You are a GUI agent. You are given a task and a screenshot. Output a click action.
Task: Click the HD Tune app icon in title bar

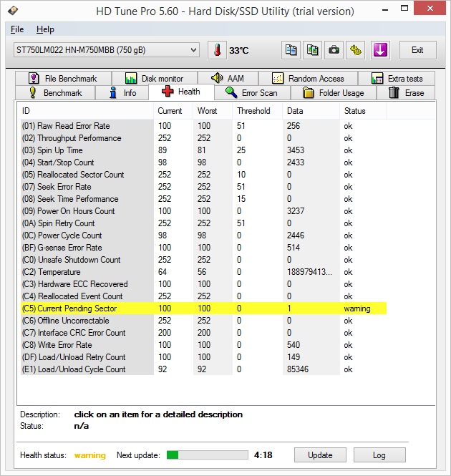tap(13, 11)
